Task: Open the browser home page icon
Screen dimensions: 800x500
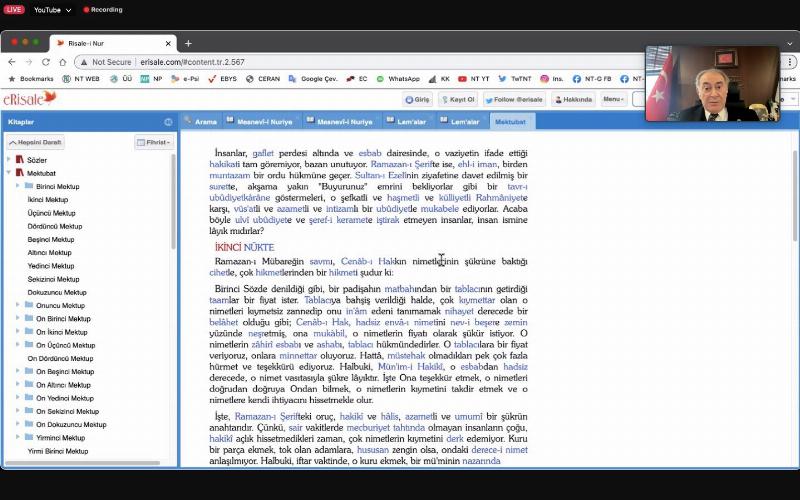Action: [62, 62]
